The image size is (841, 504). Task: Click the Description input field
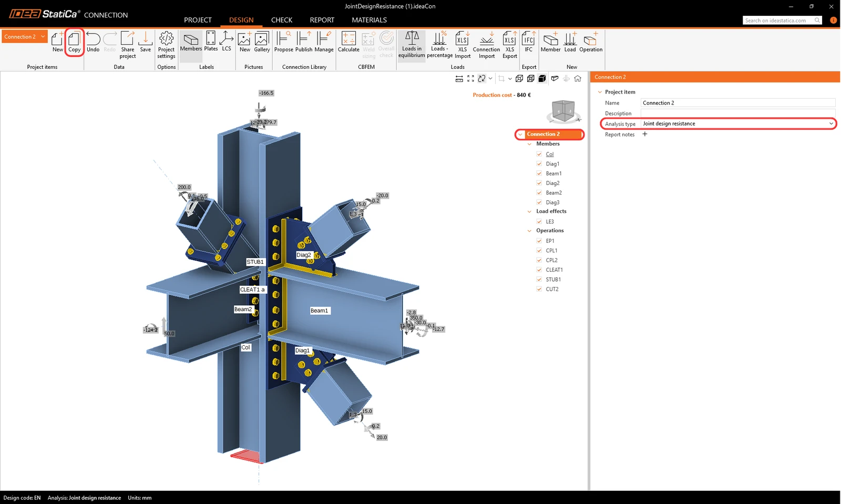(x=738, y=114)
